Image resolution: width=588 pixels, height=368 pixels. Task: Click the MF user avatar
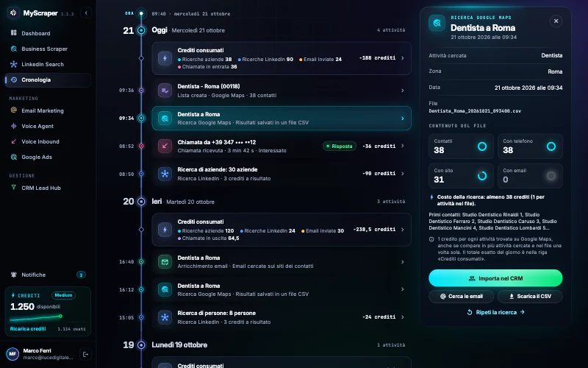(12, 354)
